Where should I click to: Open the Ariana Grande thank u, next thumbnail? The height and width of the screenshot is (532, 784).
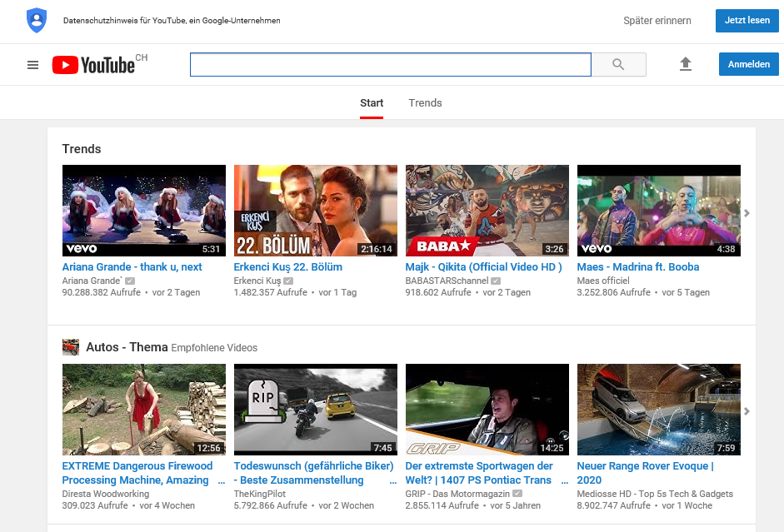click(144, 211)
